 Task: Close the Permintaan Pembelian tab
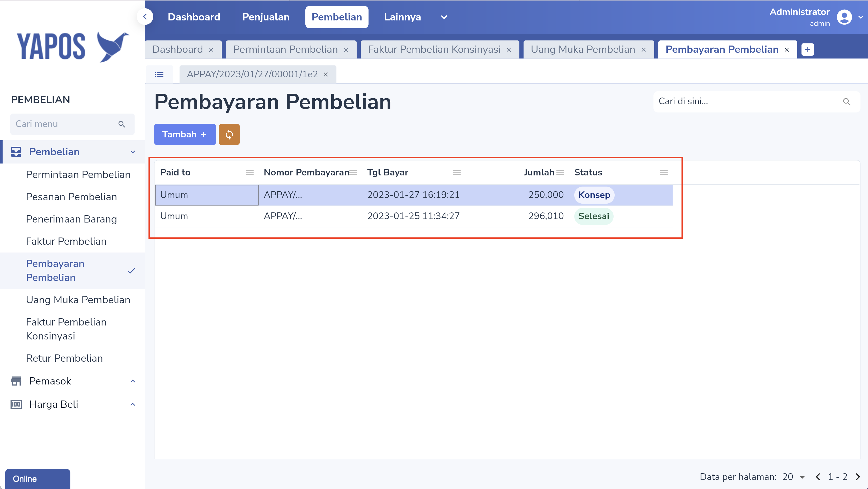point(346,50)
